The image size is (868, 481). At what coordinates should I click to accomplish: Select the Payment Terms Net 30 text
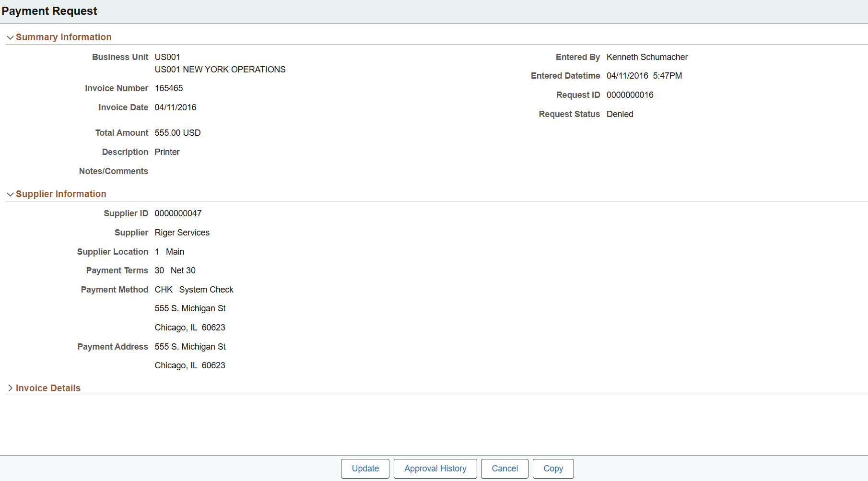coord(183,270)
